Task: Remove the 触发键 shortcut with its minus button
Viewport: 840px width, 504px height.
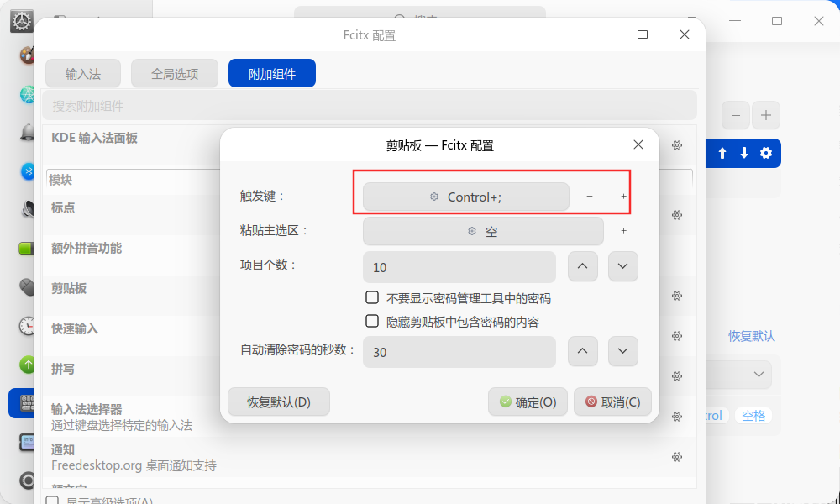Action: [590, 197]
